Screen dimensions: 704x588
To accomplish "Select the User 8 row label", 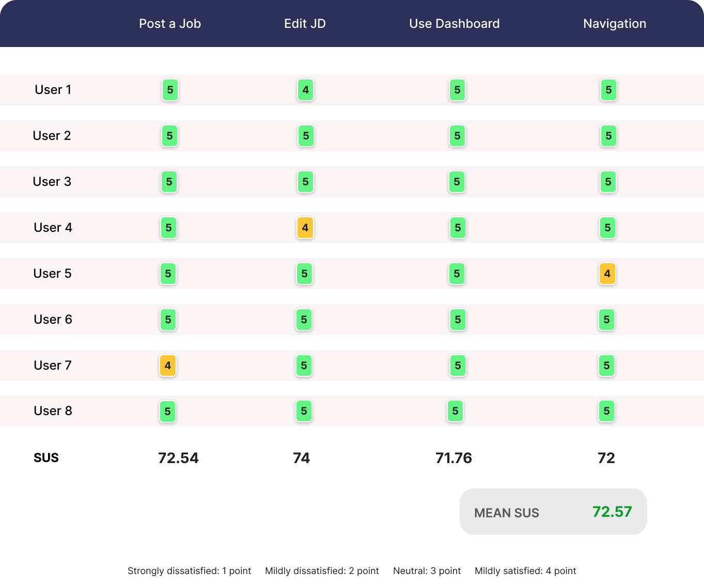I will tap(53, 411).
